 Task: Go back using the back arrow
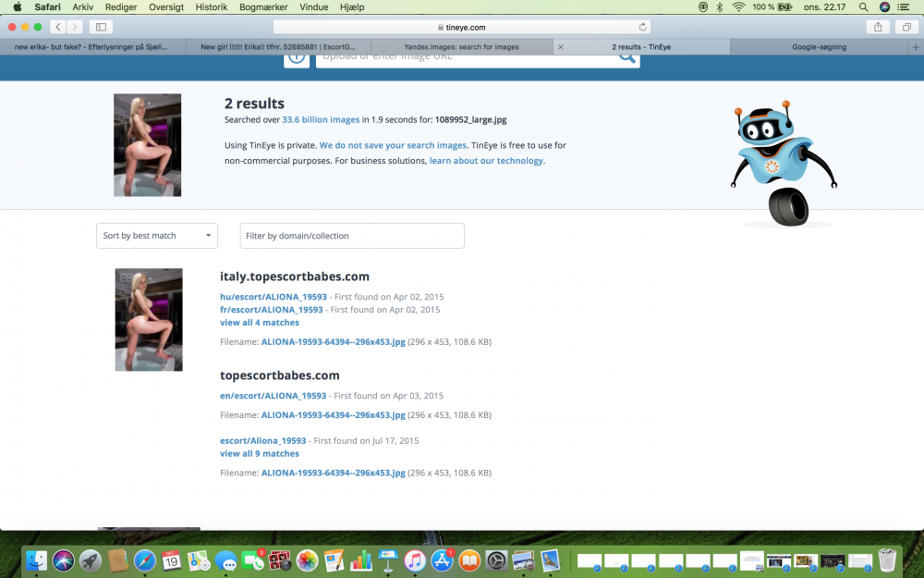coord(57,27)
